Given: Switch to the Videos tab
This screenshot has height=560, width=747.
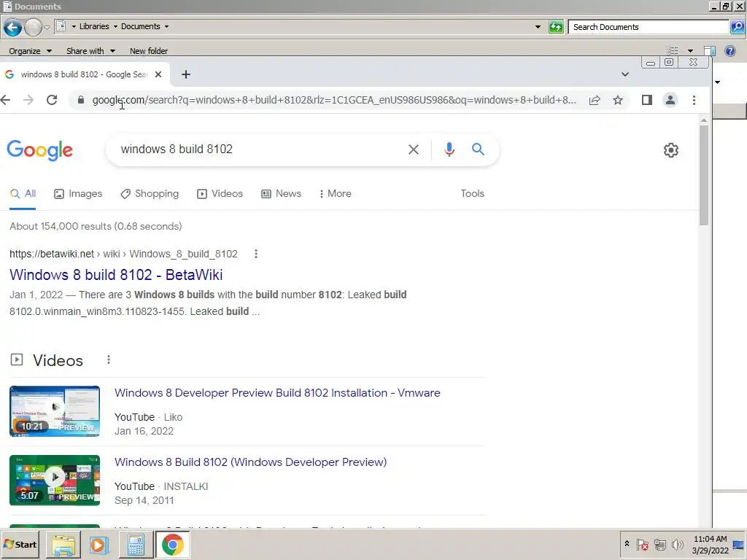Looking at the screenshot, I should [220, 193].
